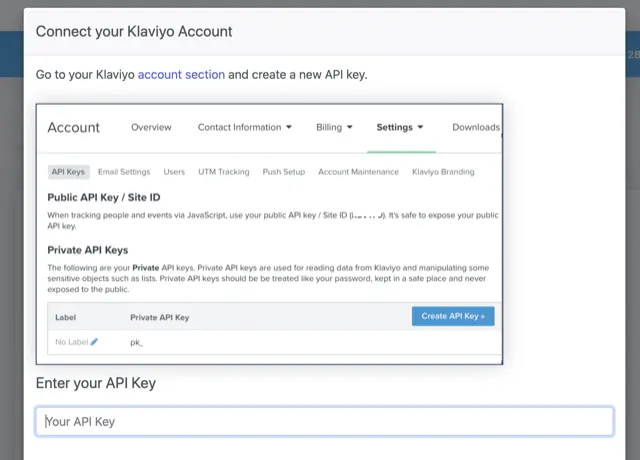Go to the Klaviyo Branding sub-tab
Image resolution: width=640 pixels, height=460 pixels.
443,172
